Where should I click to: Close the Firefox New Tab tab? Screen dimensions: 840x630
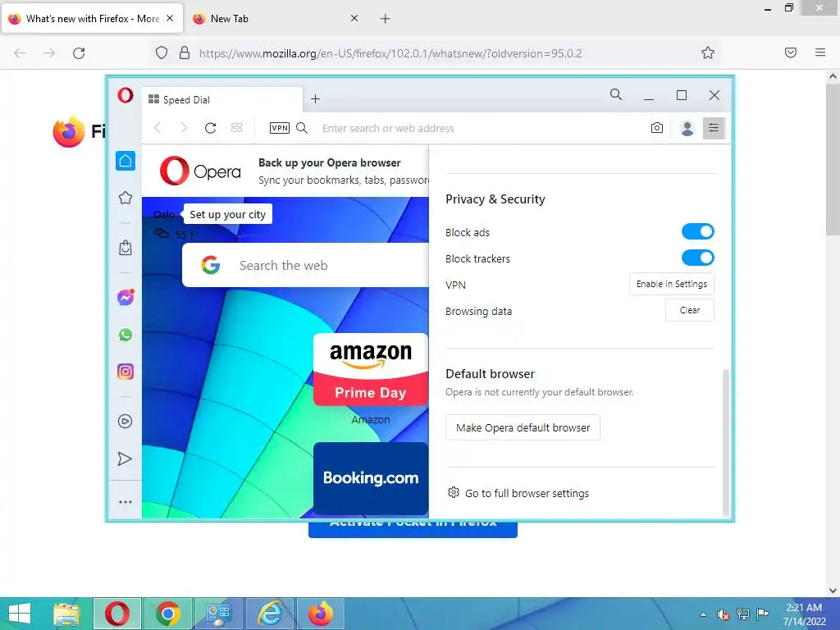[x=354, y=18]
